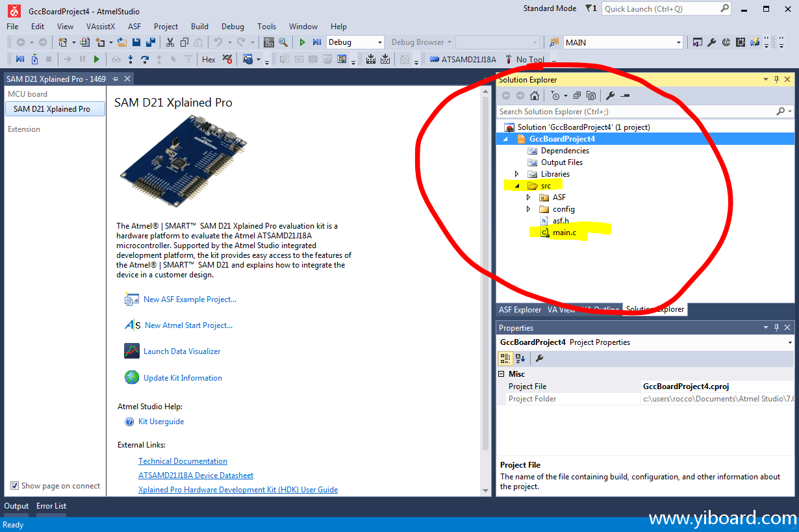The width and height of the screenshot is (799, 532).
Task: Click the Update Kit Information link
Action: [183, 378]
